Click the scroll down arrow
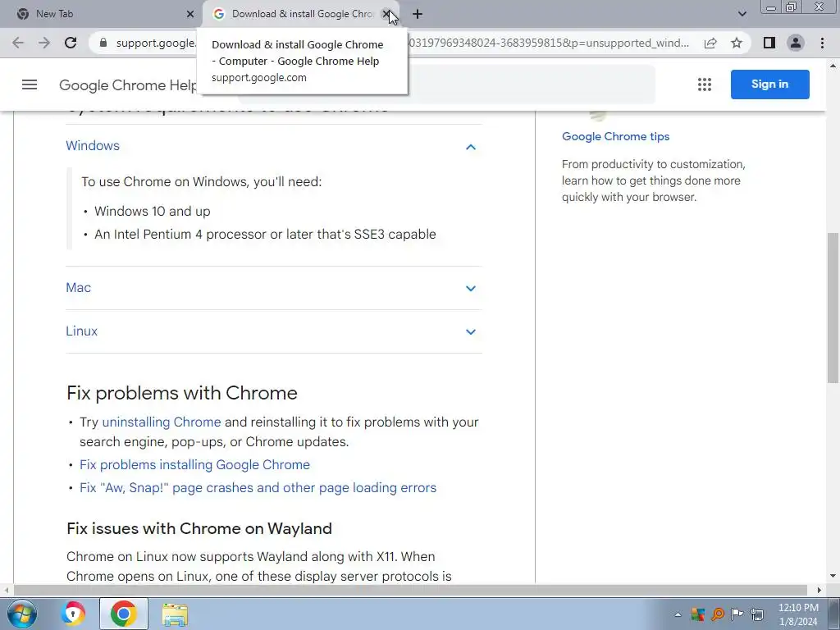This screenshot has height=630, width=840. click(833, 577)
